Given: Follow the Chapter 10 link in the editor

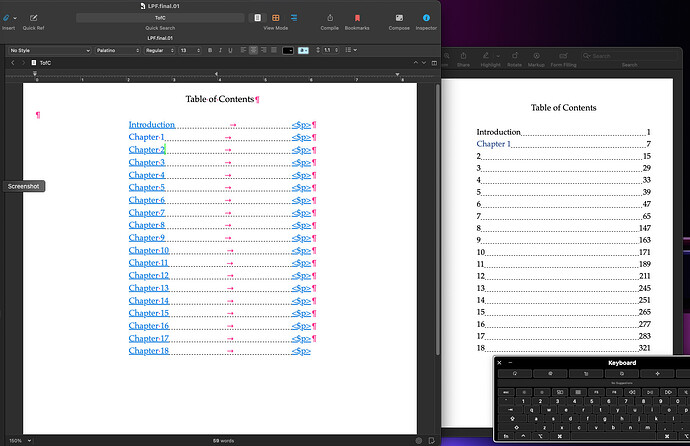Looking at the screenshot, I should 149,250.
